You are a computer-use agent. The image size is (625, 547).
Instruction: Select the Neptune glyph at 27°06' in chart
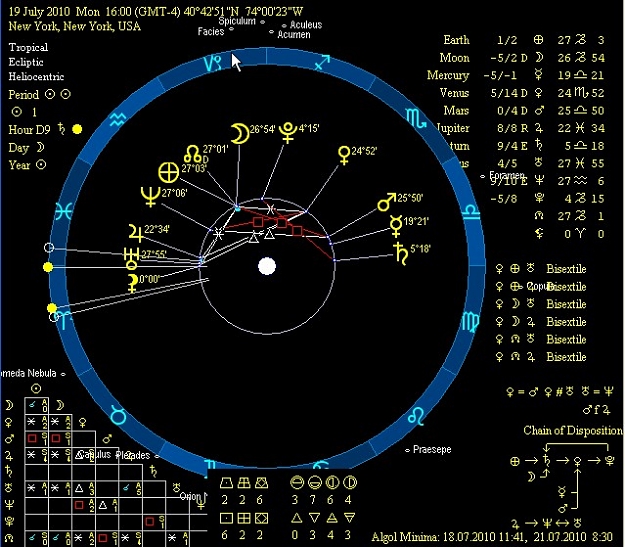(151, 197)
